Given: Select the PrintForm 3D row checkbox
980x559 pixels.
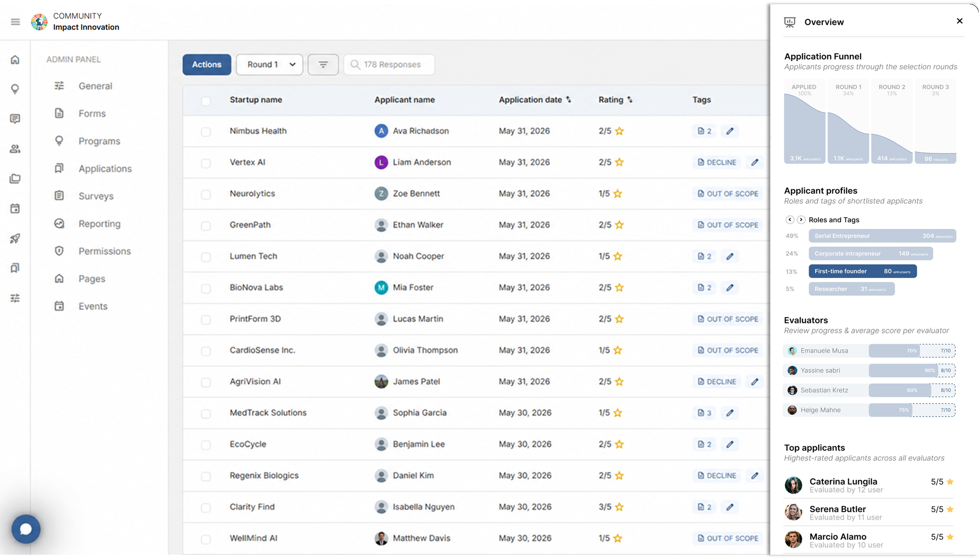Looking at the screenshot, I should pyautogui.click(x=206, y=320).
